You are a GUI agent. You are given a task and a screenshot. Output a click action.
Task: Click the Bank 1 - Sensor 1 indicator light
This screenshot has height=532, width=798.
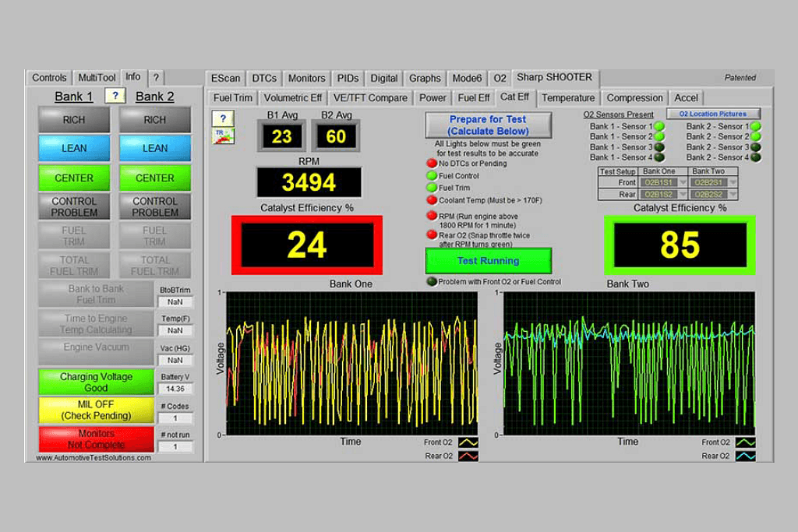pyautogui.click(x=659, y=126)
